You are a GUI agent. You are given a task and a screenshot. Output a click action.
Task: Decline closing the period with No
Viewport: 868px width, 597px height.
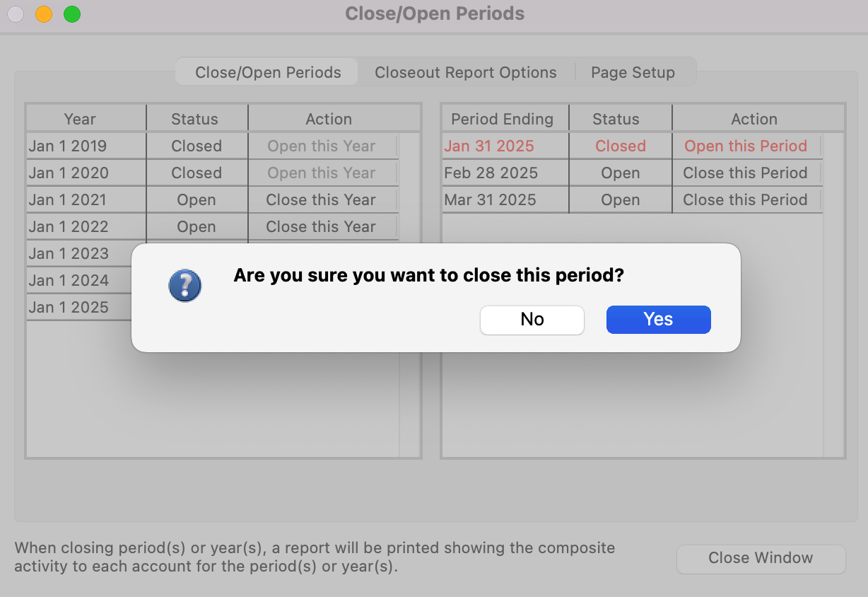click(532, 320)
